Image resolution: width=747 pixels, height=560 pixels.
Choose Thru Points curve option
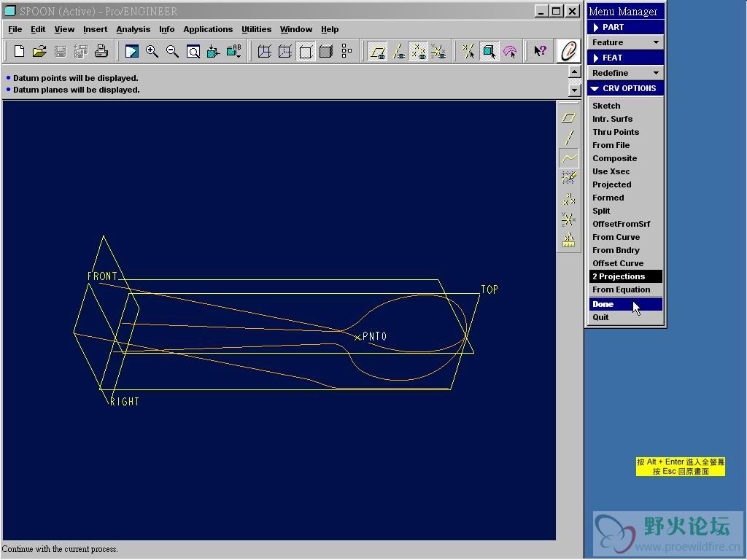pyautogui.click(x=625, y=132)
